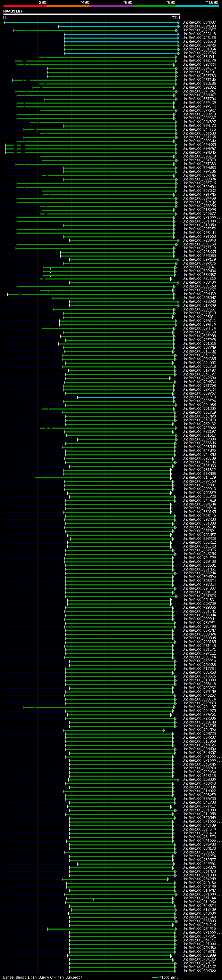Click the UniRef100_P46256 subject name
Screen dimensions: 222x980
199,554
